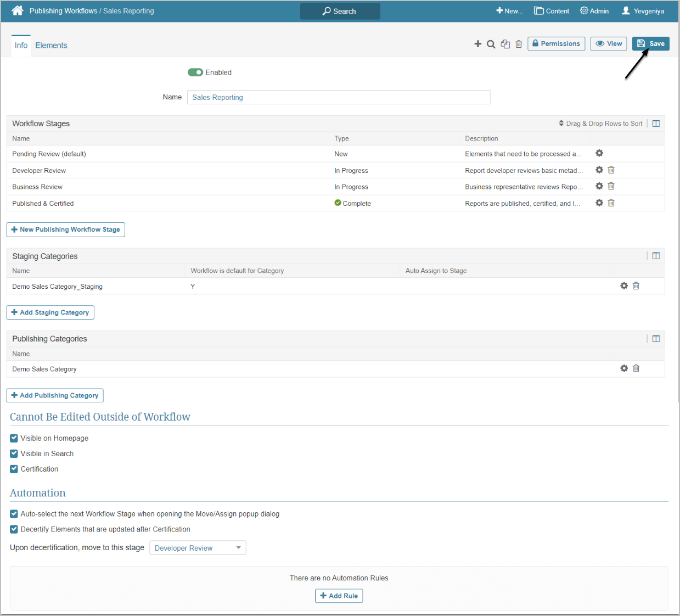Delete the Demo Sales Category publishing row

(x=636, y=368)
